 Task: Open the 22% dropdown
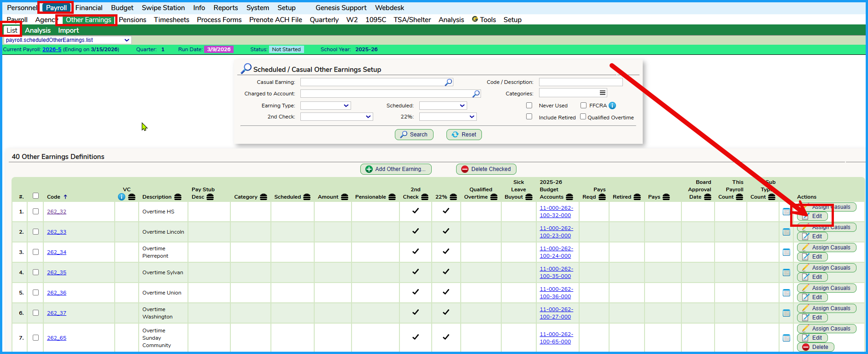448,117
